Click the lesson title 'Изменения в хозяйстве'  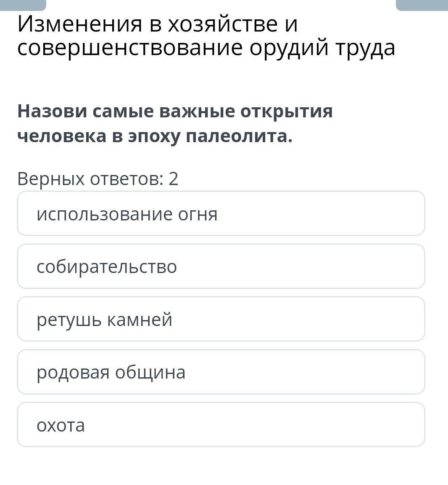tap(148, 24)
